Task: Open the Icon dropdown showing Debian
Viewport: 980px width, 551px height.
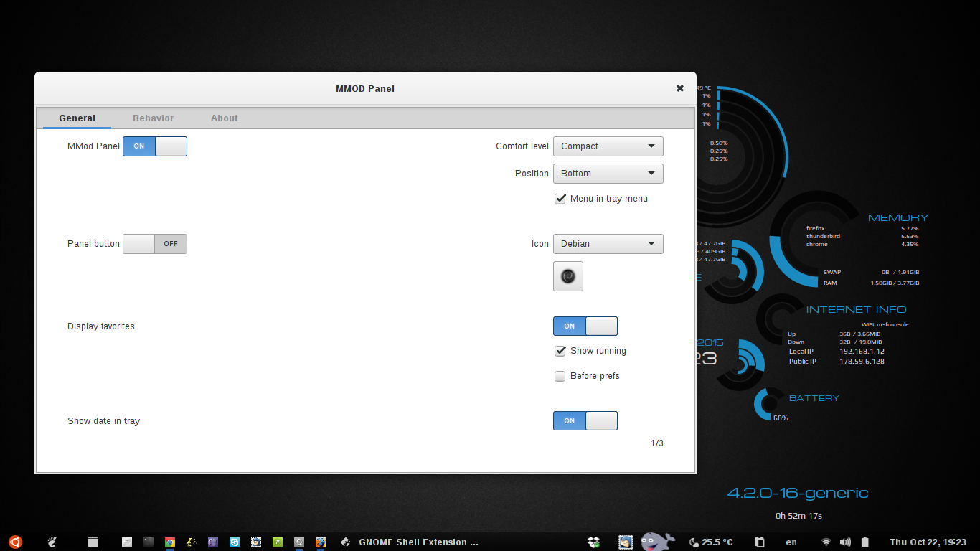Action: coord(608,244)
